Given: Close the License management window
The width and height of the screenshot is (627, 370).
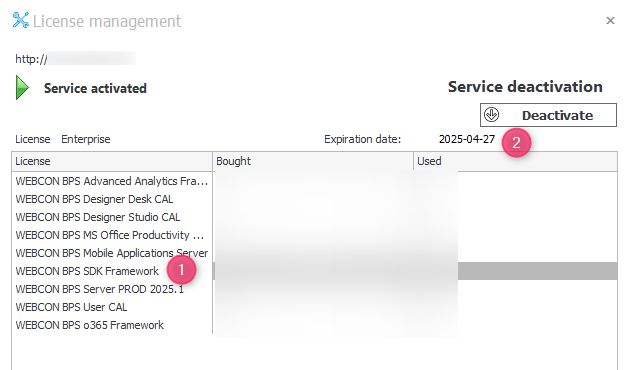Looking at the screenshot, I should tap(610, 20).
